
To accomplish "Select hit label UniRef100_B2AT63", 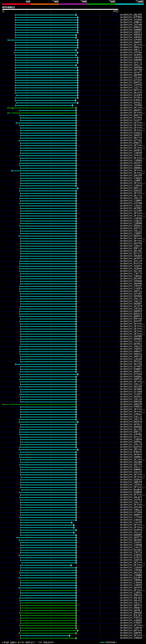I will [x=131, y=447].
